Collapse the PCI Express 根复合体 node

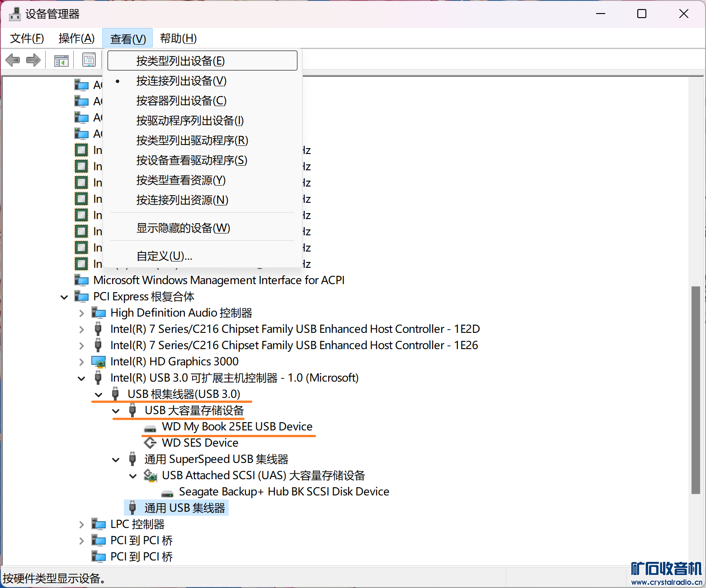click(x=64, y=297)
